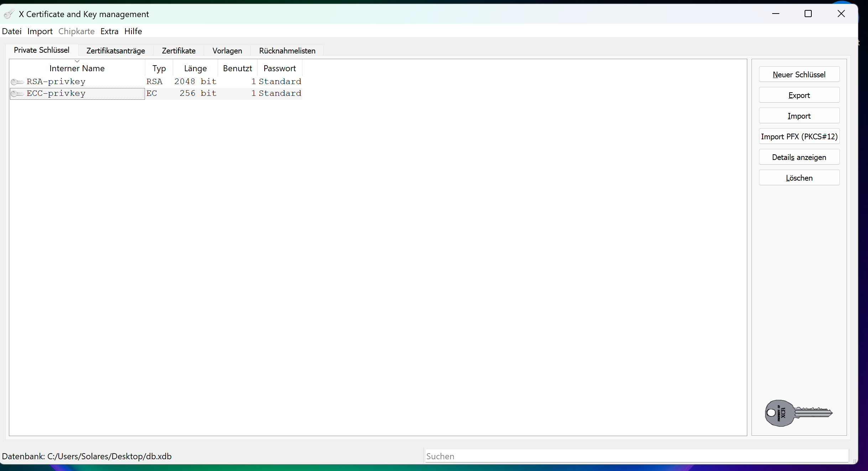Click the 2048 bit length cell
The width and height of the screenshot is (868, 471).
coord(195,82)
